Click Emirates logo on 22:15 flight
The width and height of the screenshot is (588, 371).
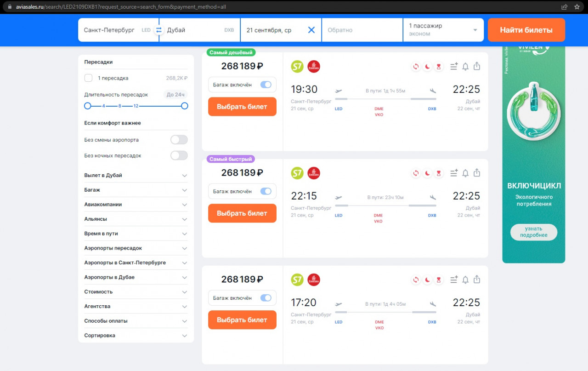314,173
